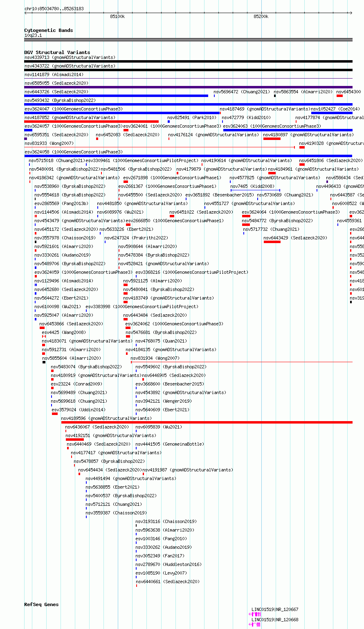Click the purple bar under nsv6585055

(x=189, y=87)
